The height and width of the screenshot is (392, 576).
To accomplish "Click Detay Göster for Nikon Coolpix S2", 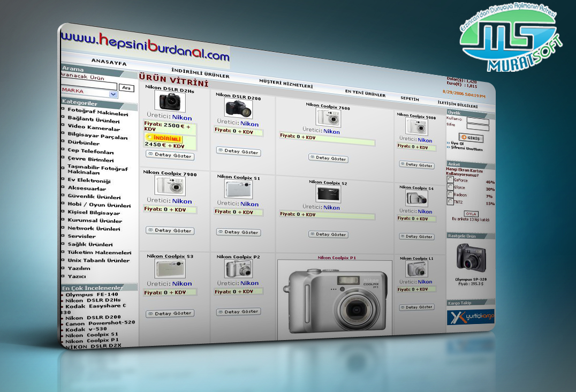I will pyautogui.click(x=328, y=234).
